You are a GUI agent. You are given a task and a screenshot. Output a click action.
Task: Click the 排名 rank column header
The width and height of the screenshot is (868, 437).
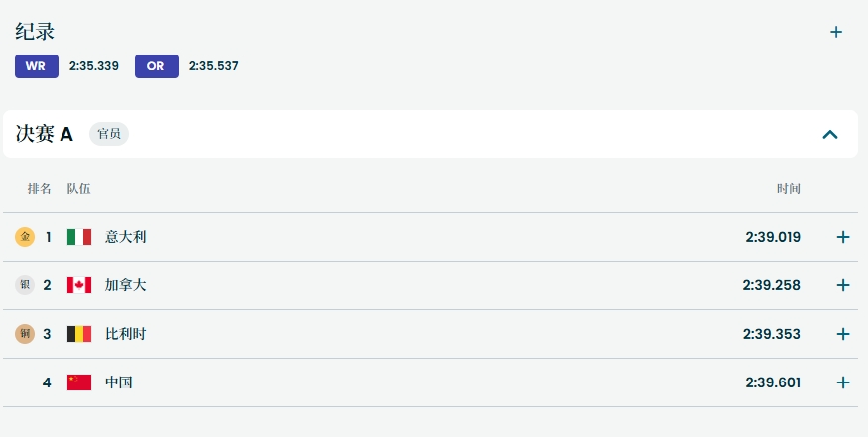[x=40, y=188]
